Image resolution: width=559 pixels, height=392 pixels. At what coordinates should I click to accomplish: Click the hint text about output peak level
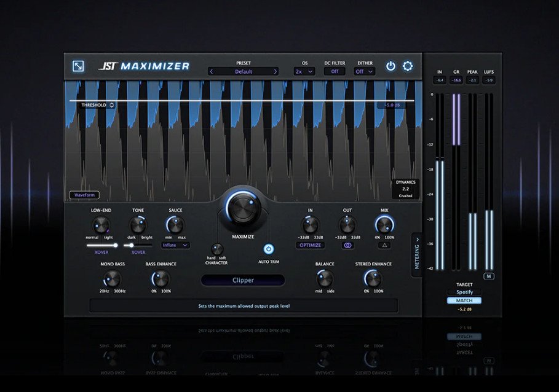click(x=244, y=306)
